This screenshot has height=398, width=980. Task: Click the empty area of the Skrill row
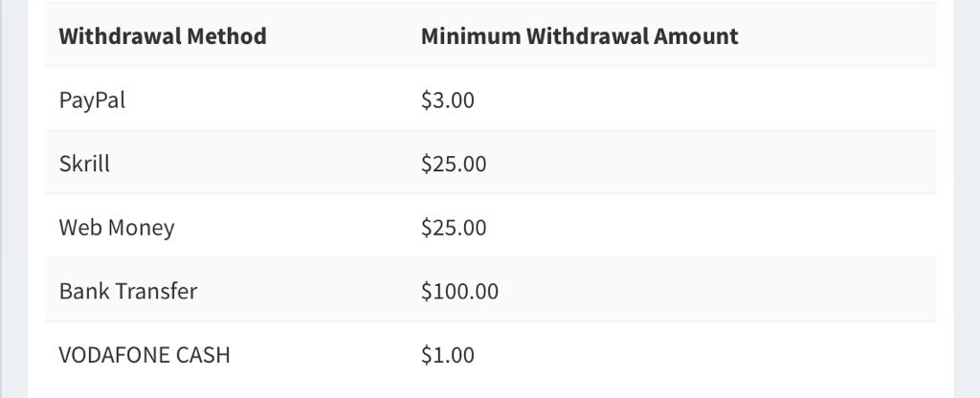point(712,164)
